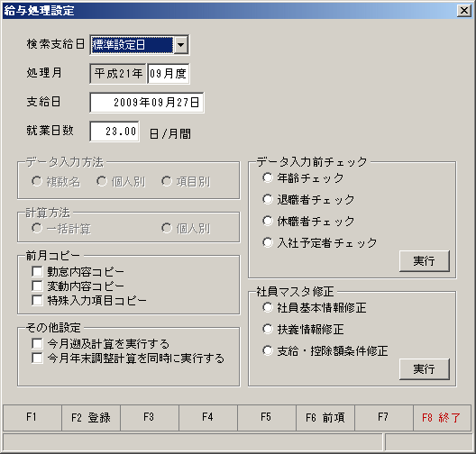Click the F5 function key button
The width and height of the screenshot is (476, 454).
click(267, 418)
